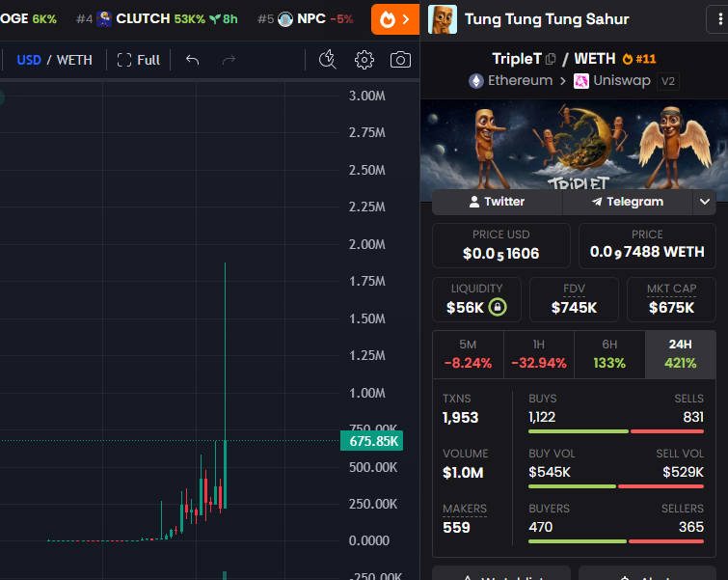
Task: Copy the TripleT token address
Action: (x=551, y=59)
